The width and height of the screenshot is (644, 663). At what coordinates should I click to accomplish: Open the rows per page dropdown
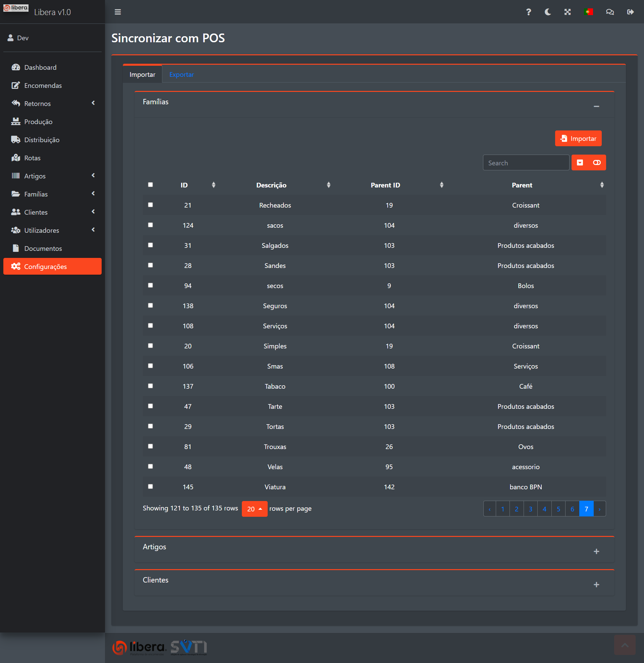(255, 509)
